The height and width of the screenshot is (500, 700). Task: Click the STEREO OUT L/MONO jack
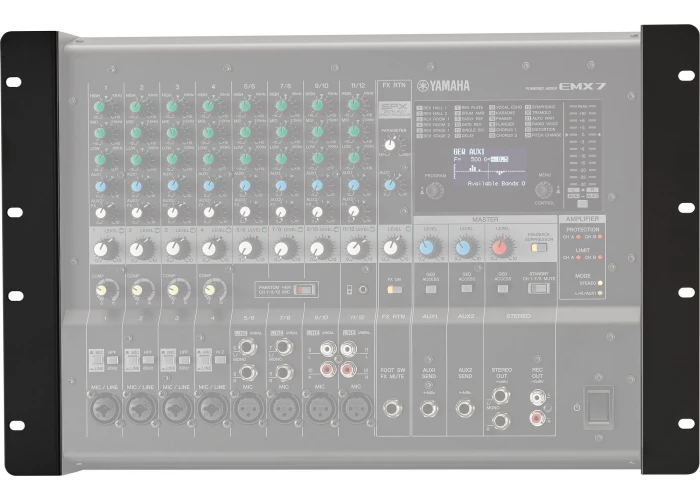tap(501, 395)
